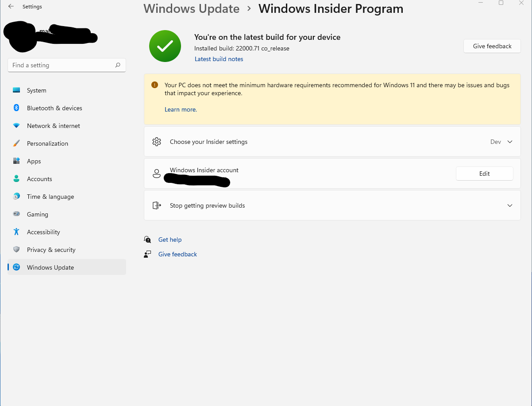Click Edit for Windows Insider account
Viewport: 532px width, 406px height.
point(485,174)
